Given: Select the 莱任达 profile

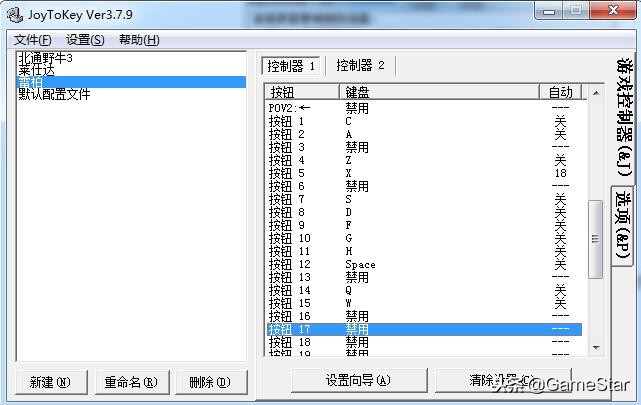Looking at the screenshot, I should 131,70.
